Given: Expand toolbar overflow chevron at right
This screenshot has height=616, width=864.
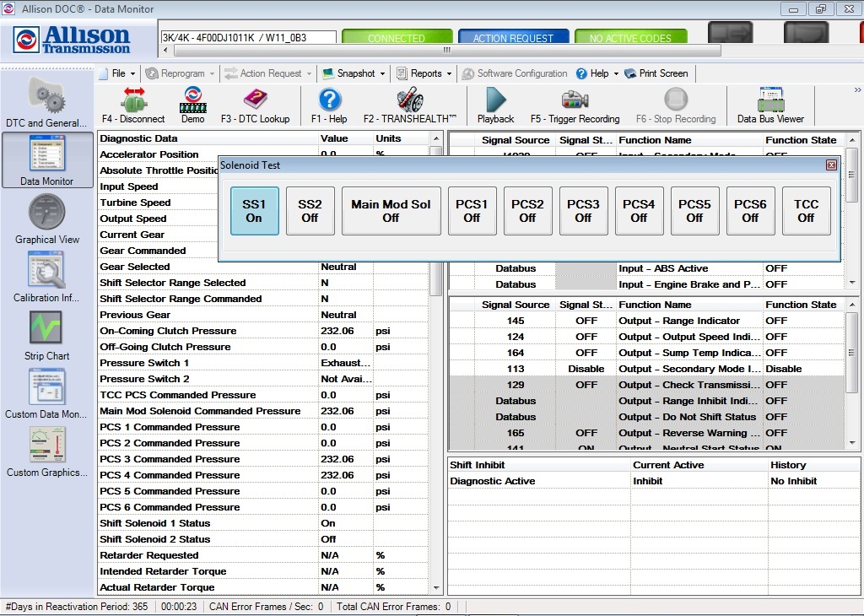Looking at the screenshot, I should [x=857, y=89].
